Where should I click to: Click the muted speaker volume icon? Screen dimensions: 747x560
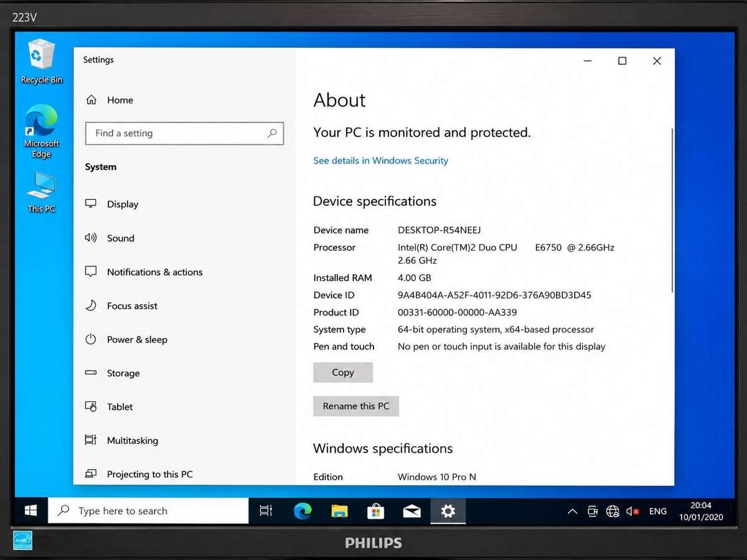(x=633, y=511)
